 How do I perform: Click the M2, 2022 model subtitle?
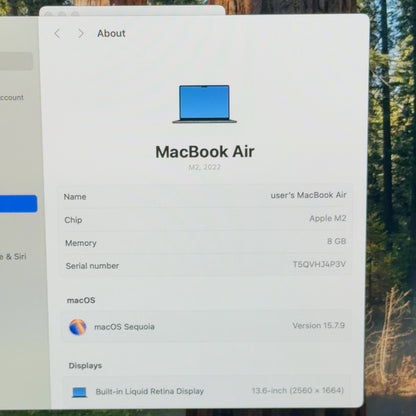pos(205,167)
